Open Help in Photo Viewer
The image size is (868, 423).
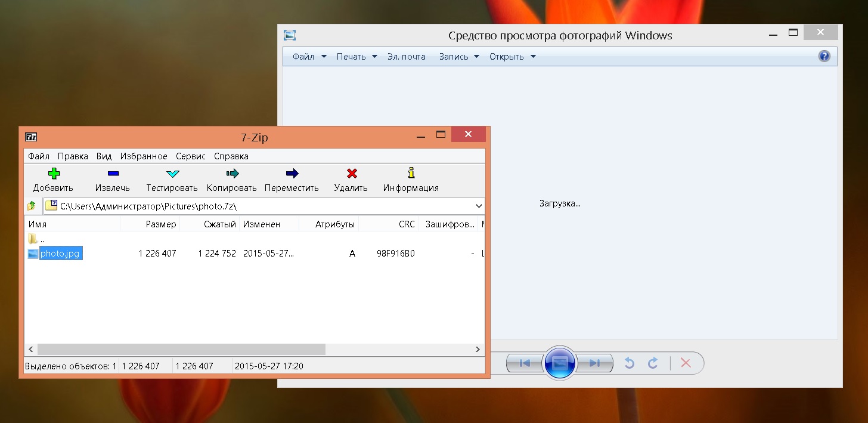coord(824,56)
